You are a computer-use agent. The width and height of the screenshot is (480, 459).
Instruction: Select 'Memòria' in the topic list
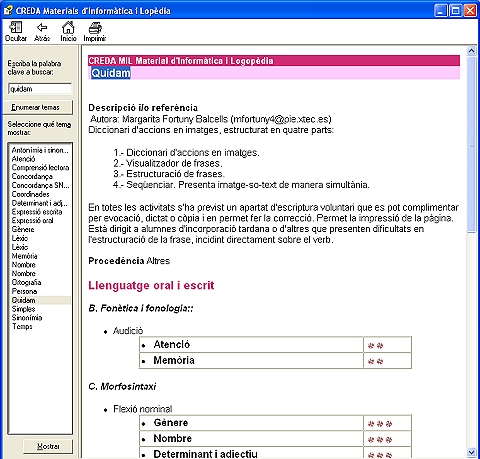tap(24, 256)
